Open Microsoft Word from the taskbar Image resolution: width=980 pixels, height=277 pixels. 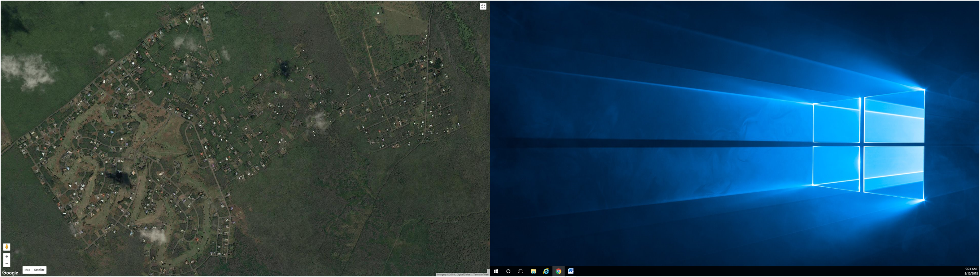point(571,271)
